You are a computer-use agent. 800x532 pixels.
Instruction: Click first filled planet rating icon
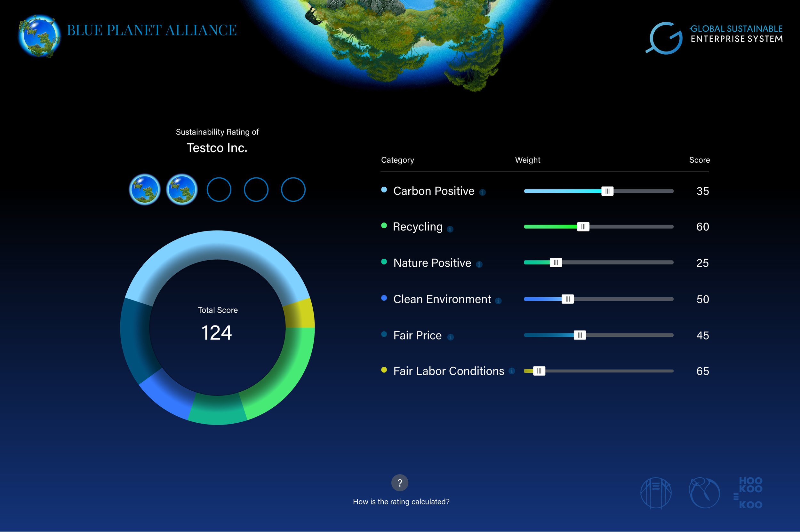[145, 189]
